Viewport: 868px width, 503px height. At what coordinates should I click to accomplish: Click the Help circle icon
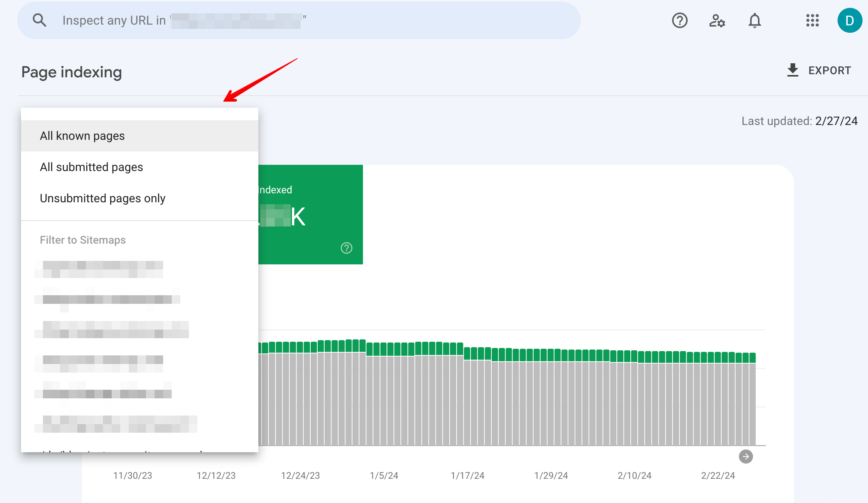[679, 20]
